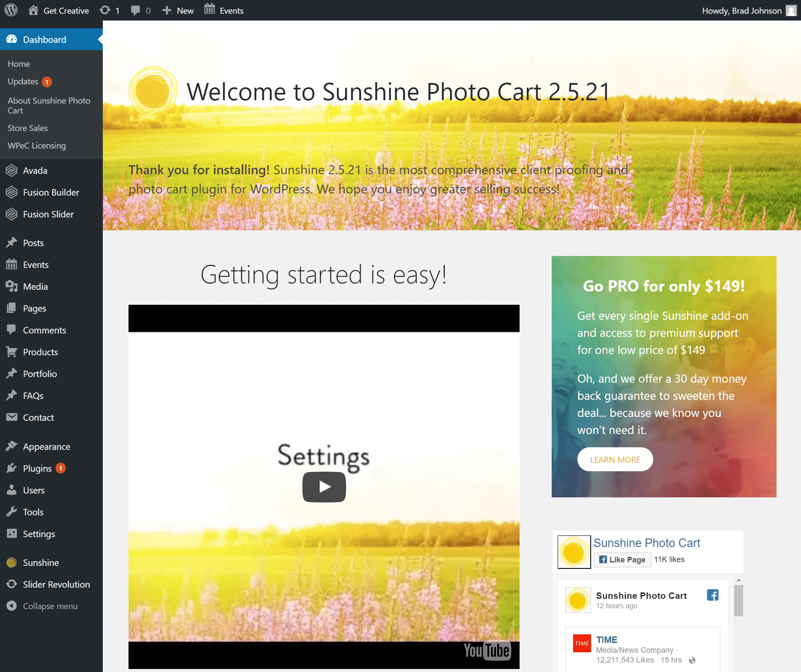Image resolution: width=801 pixels, height=672 pixels.
Task: Click the Fusion Builder icon
Action: tap(12, 192)
